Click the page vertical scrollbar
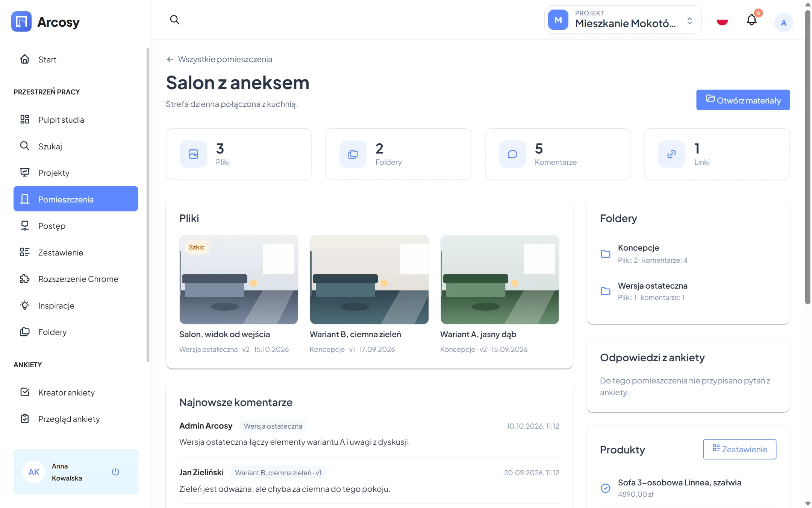 [807, 157]
